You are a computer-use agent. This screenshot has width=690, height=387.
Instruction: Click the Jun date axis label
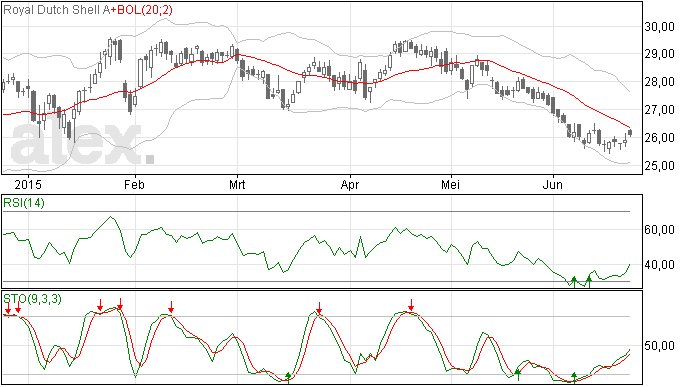[x=552, y=184]
